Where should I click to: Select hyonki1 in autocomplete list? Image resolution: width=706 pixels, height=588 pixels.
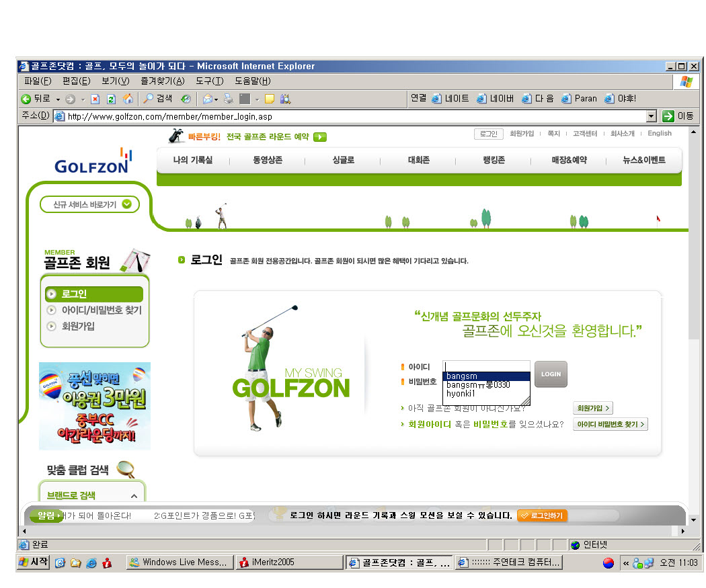click(486, 394)
